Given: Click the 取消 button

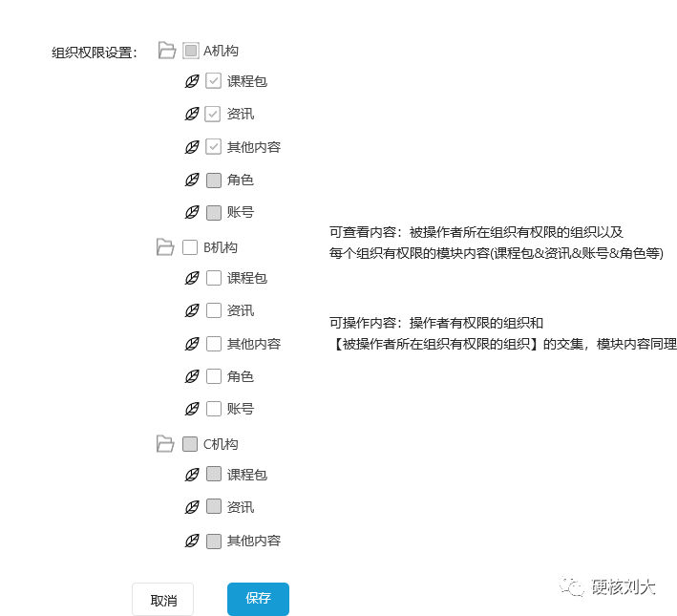Looking at the screenshot, I should pyautogui.click(x=162, y=600).
